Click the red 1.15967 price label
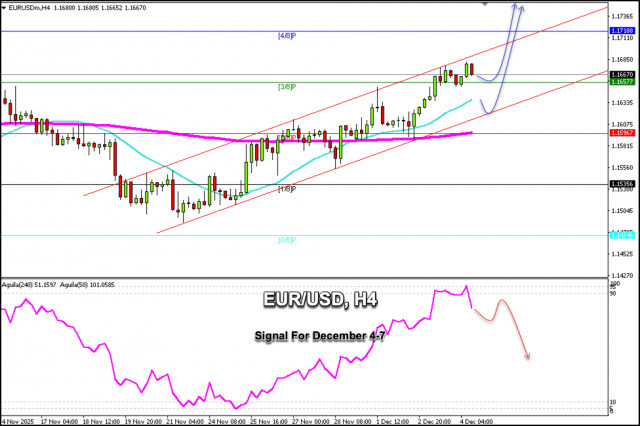Viewport: 640px width, 426px height. [622, 133]
